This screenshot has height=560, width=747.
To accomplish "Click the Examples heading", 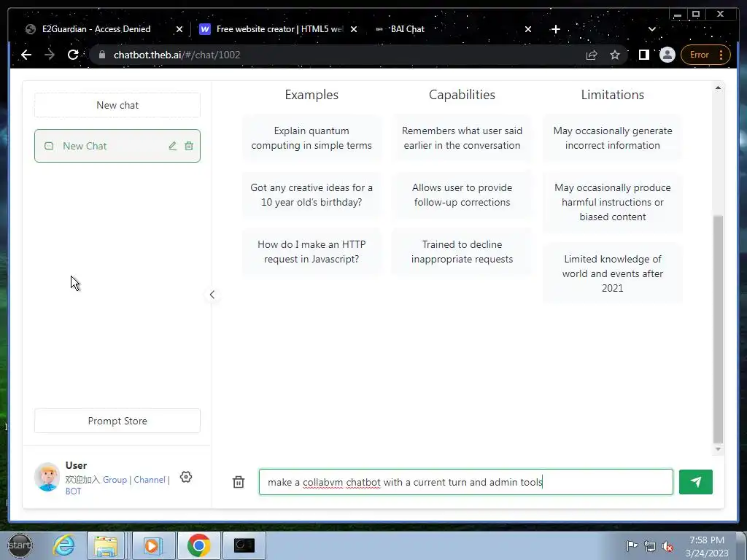I will pyautogui.click(x=311, y=95).
